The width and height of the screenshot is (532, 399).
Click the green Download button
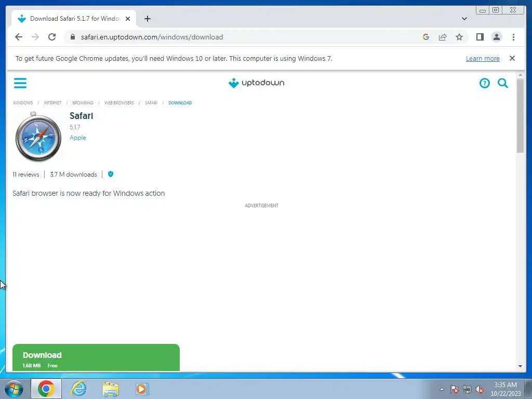pos(96,357)
